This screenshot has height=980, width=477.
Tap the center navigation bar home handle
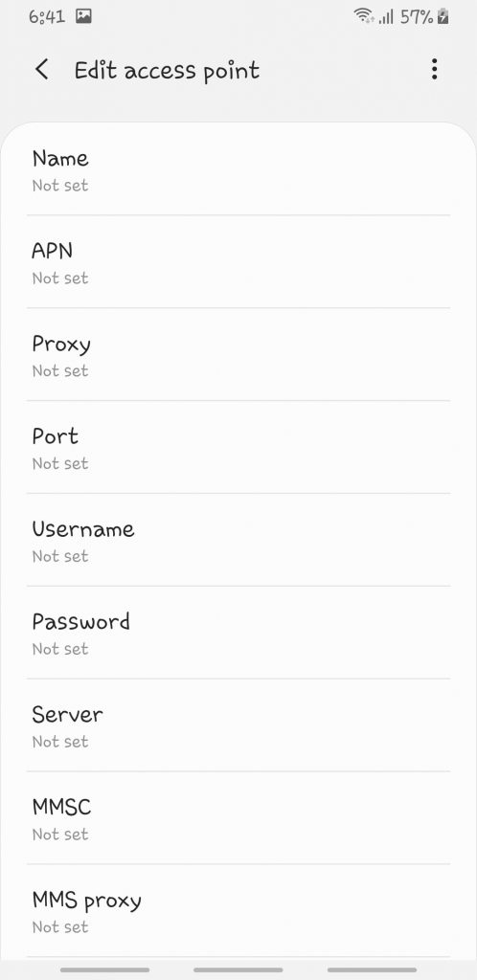coord(238,970)
